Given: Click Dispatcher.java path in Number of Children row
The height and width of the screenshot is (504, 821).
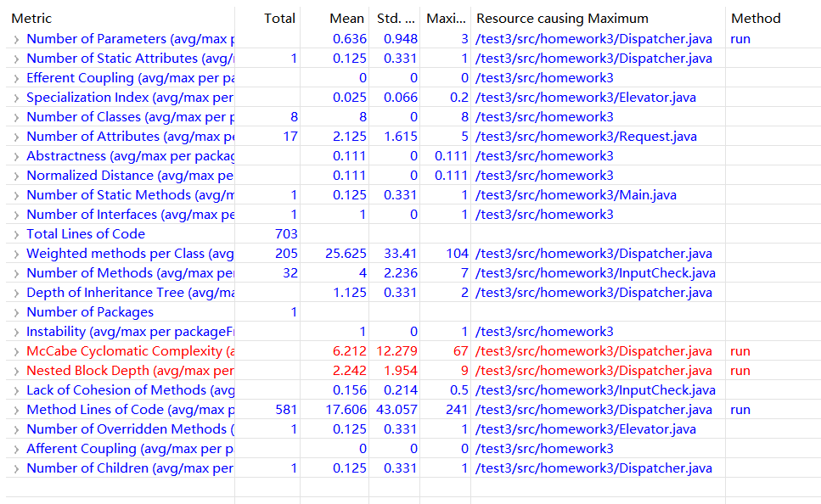Looking at the screenshot, I should click(593, 468).
